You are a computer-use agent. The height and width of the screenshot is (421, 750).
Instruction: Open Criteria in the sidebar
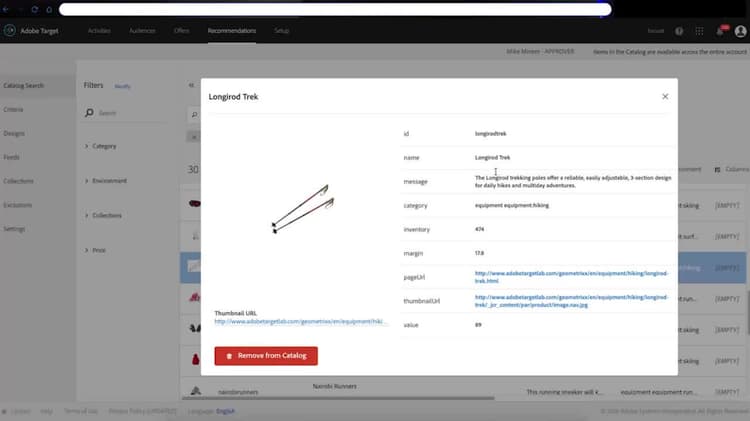click(13, 110)
